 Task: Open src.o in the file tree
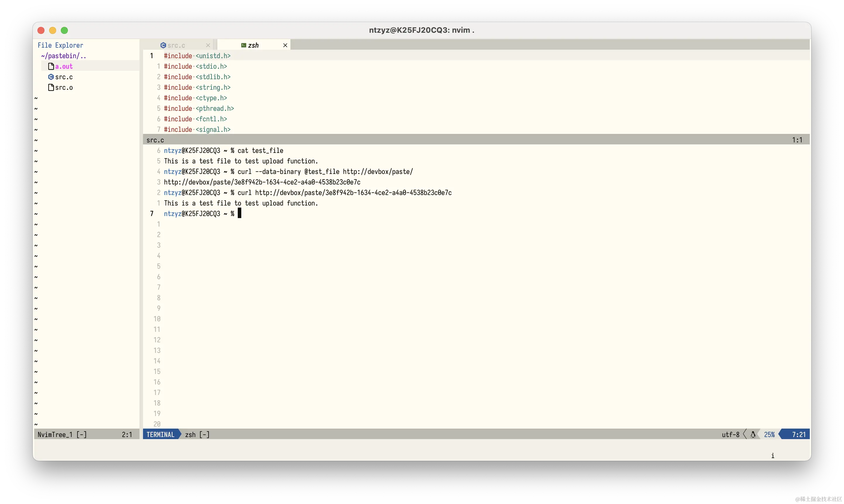tap(64, 87)
